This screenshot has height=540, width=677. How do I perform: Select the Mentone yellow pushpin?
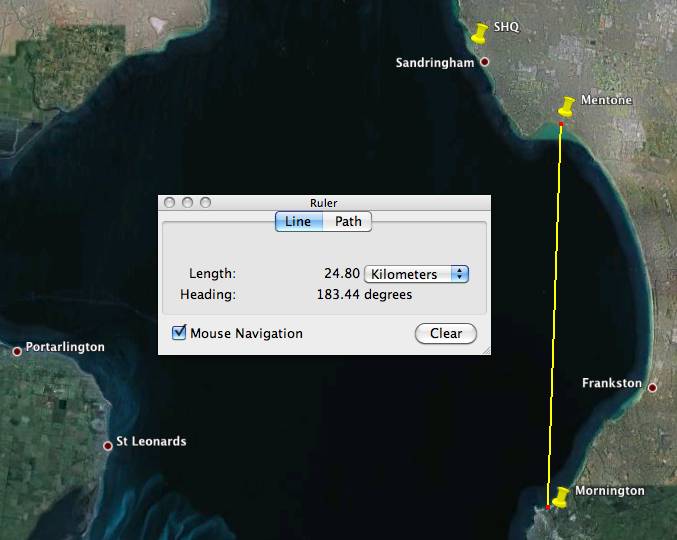point(567,106)
